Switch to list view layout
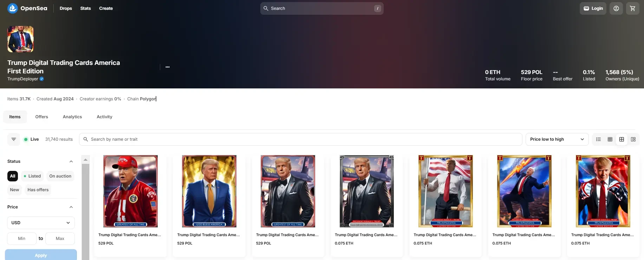This screenshot has width=644, height=260. (598, 139)
